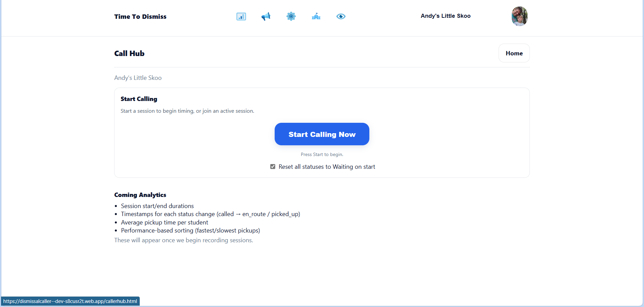Uncheck Reset all statuses to Waiting checkbox
Viewport: 644px width, 307px height.
coord(273,167)
